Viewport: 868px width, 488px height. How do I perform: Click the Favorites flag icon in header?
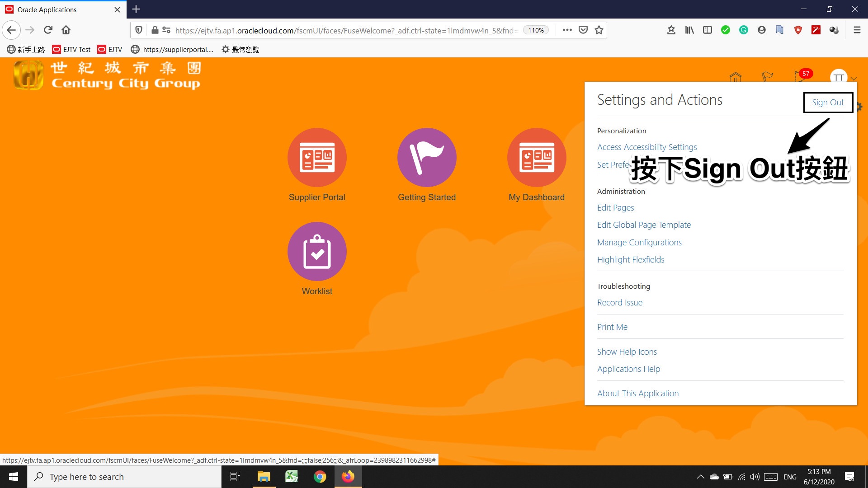(767, 77)
